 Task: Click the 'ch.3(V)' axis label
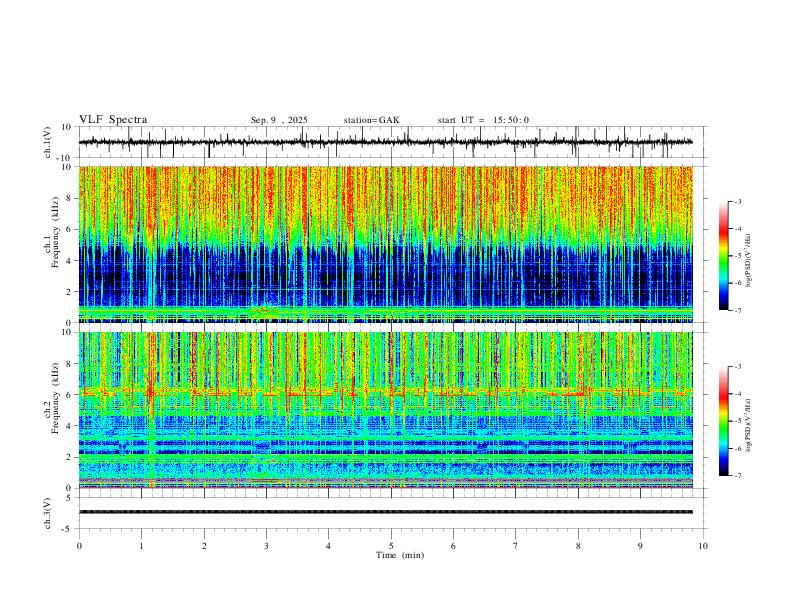[48, 514]
